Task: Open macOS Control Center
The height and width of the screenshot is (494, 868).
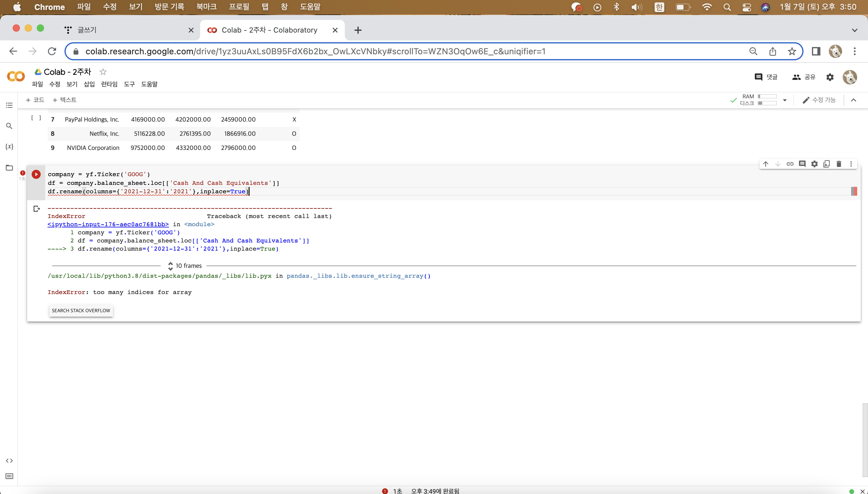Action: tap(747, 7)
